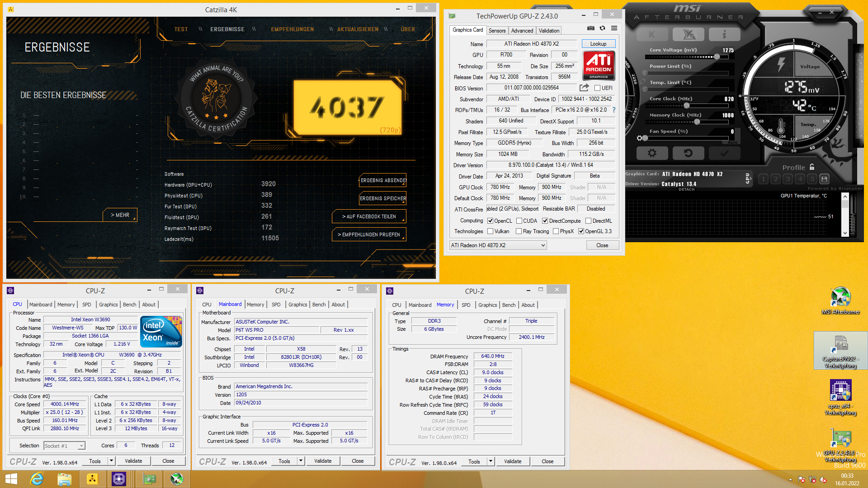Expand Tools arrow in CPU-Z Memory window
Image resolution: width=868 pixels, height=488 pixels.
point(491,461)
